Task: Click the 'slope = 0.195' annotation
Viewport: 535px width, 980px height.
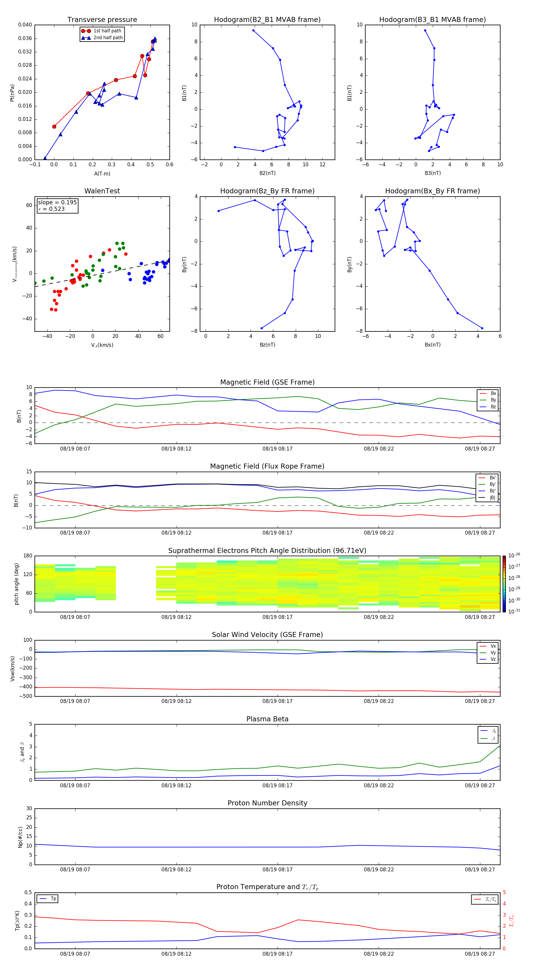Action: [x=57, y=203]
